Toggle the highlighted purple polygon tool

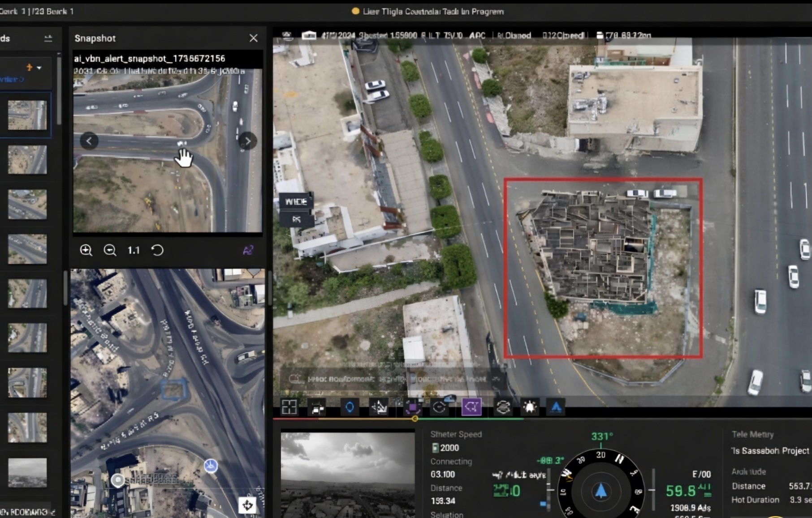(471, 407)
